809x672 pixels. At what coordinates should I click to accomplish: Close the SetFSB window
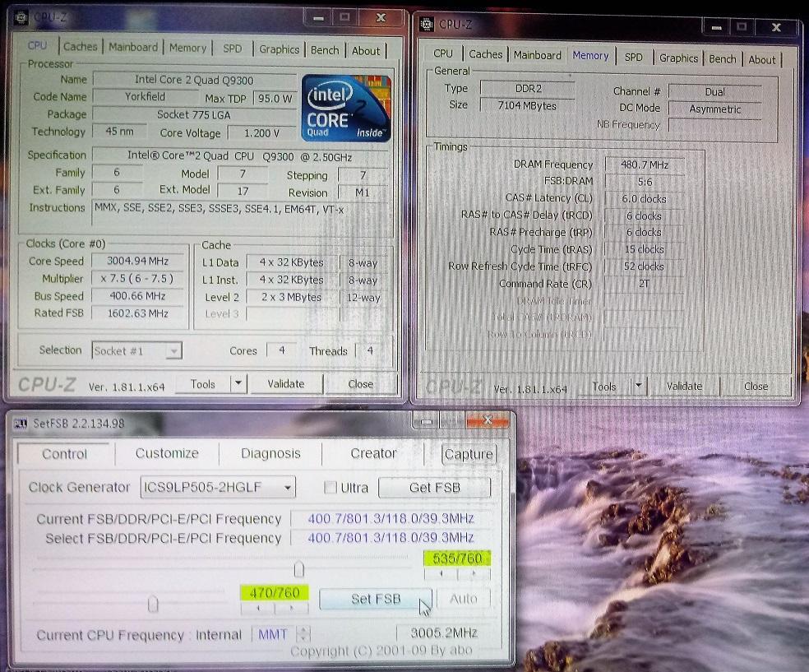(487, 419)
